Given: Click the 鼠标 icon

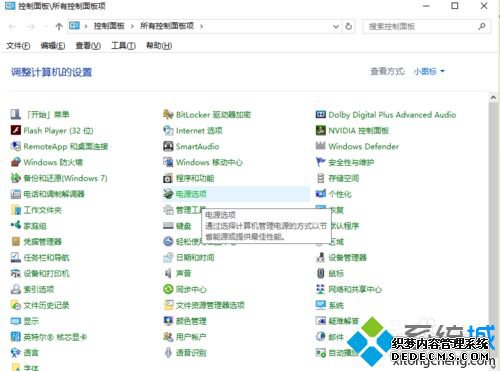Looking at the screenshot, I should point(320,273).
